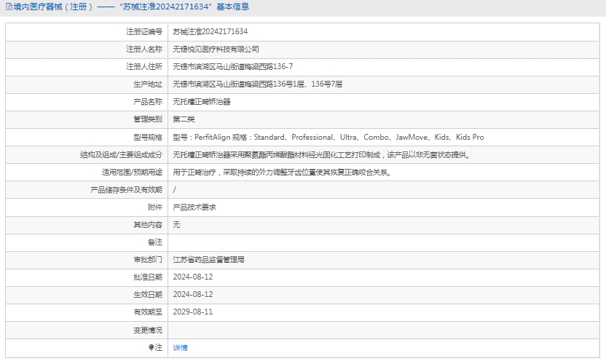Select the approval department 江苏省药品监督管理局

coord(208,259)
